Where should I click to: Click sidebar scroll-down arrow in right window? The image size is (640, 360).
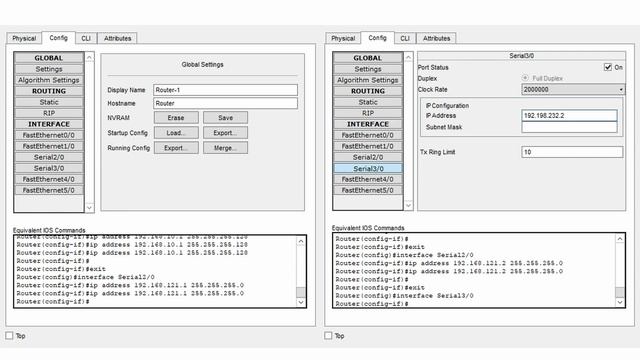(x=408, y=205)
